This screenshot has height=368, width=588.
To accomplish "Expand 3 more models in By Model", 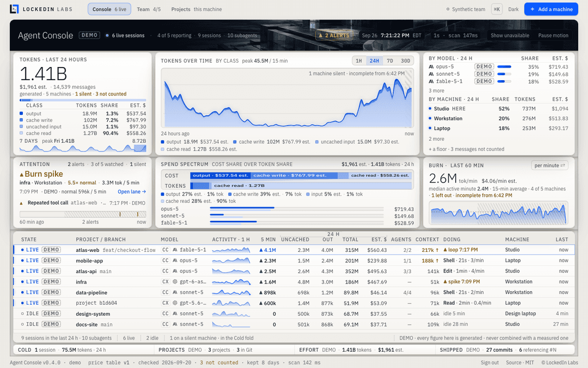I will 437,91.
